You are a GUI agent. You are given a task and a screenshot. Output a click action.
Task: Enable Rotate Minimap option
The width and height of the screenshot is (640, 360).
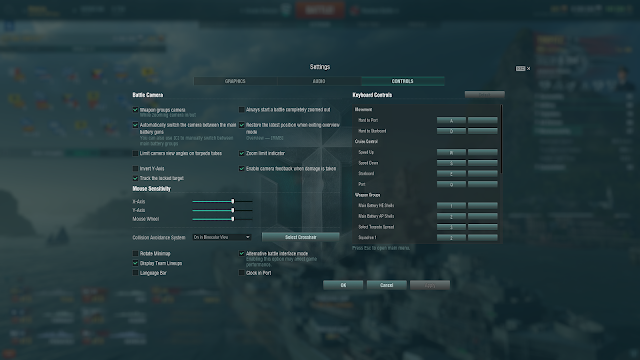(x=135, y=253)
